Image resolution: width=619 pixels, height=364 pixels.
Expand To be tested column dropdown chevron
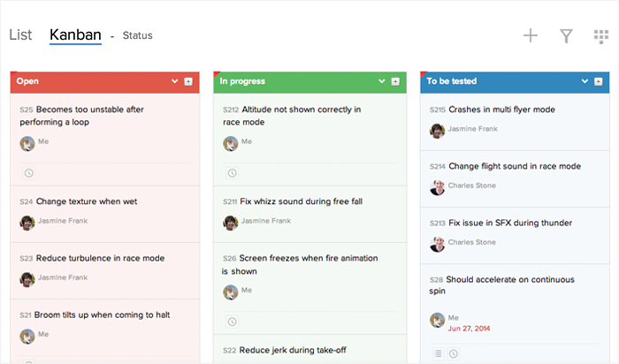coord(586,81)
